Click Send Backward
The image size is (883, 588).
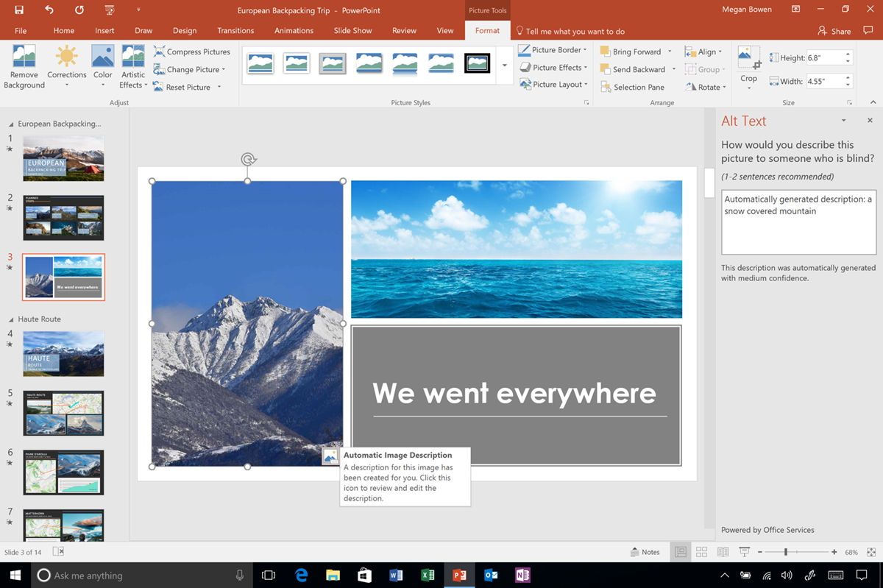[x=634, y=68]
